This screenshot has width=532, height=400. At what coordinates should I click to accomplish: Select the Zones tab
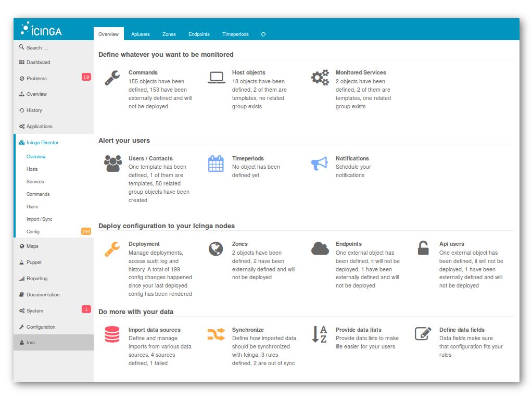(169, 34)
